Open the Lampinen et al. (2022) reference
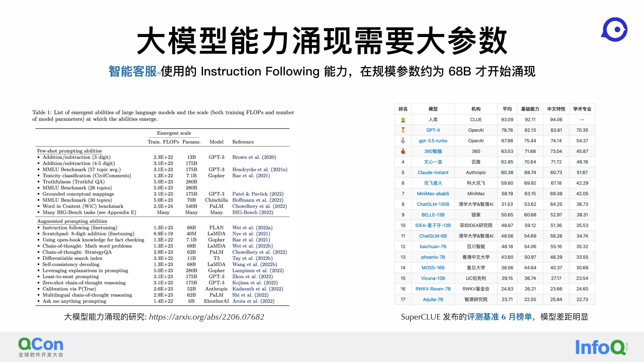This screenshot has width=644, height=362. click(258, 271)
